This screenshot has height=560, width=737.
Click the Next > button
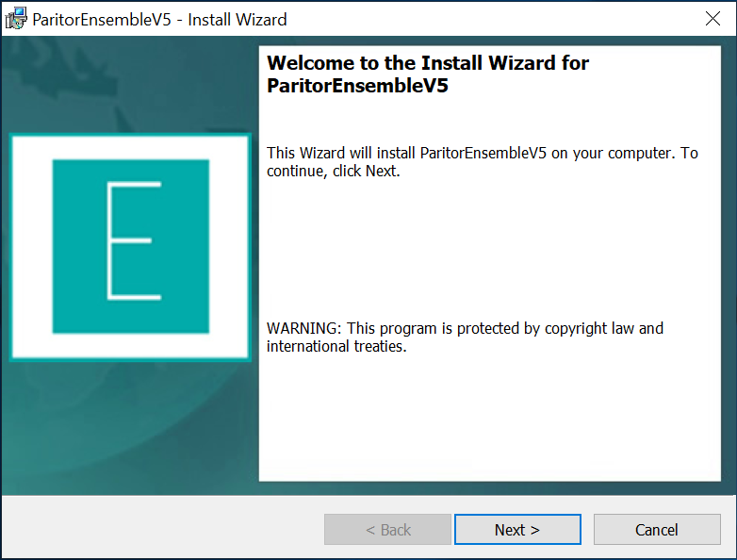coord(517,530)
